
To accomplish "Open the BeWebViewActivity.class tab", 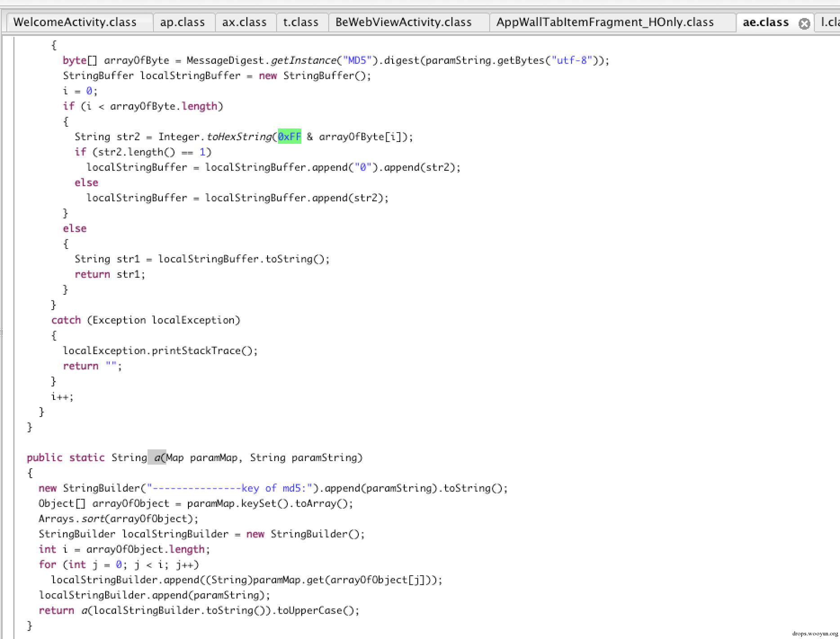I will [x=403, y=22].
